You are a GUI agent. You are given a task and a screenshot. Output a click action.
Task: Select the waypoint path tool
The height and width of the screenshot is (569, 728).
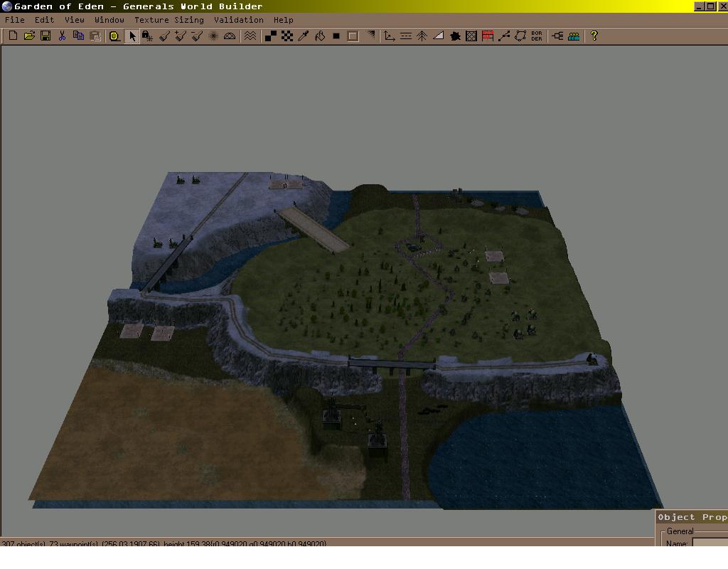click(x=504, y=36)
